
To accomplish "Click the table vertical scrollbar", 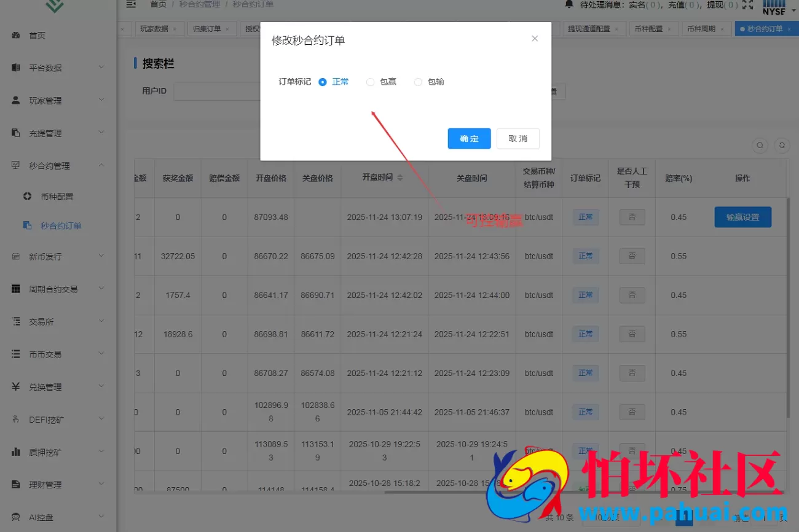I will (x=788, y=307).
